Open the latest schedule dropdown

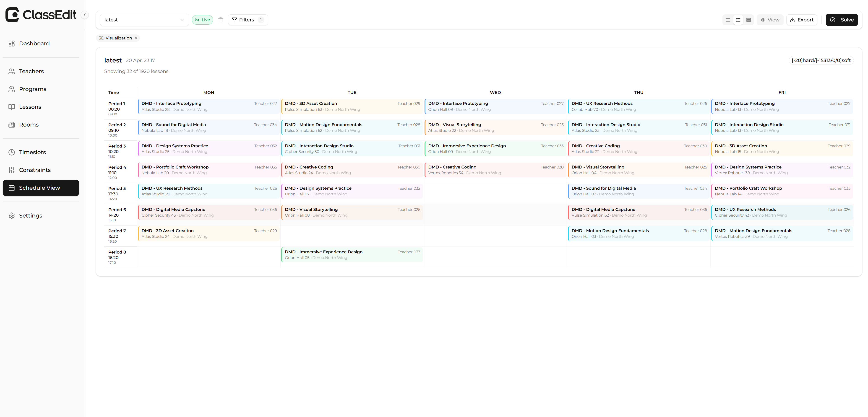[144, 20]
